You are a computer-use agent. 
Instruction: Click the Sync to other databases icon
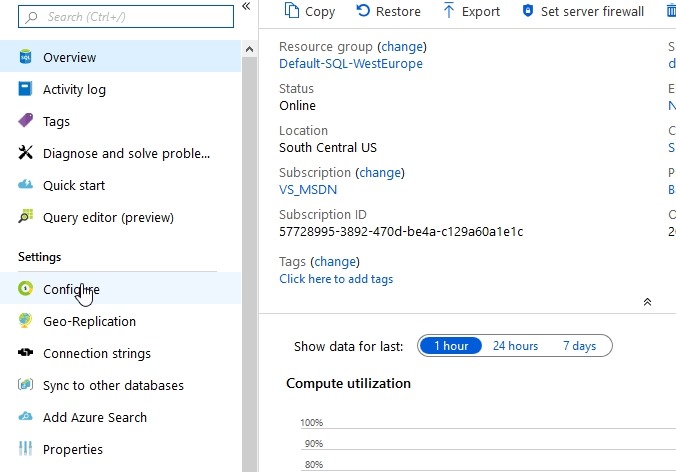[x=26, y=385]
